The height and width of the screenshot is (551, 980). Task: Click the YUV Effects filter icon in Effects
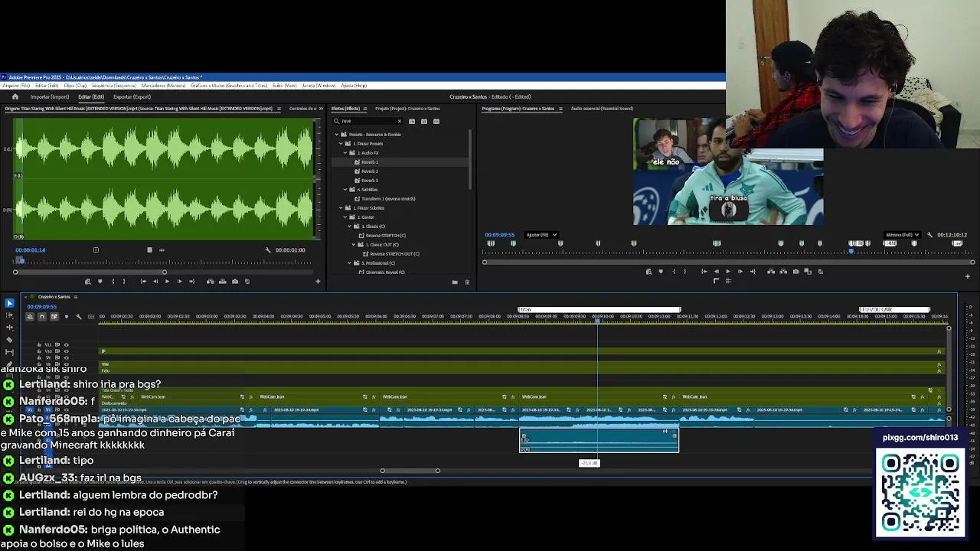point(436,121)
